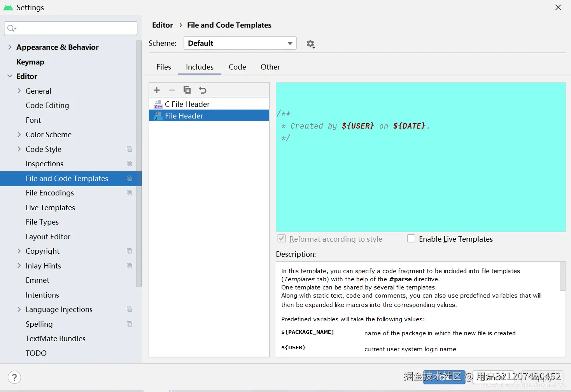571x392 pixels.
Task: Click the remove template minus icon
Action: [x=172, y=90]
